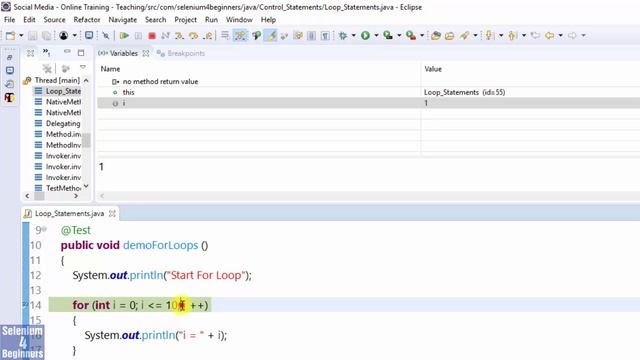This screenshot has width=640, height=360.
Task: Click the Back navigation yellow arrow
Action: pyautogui.click(x=550, y=36)
